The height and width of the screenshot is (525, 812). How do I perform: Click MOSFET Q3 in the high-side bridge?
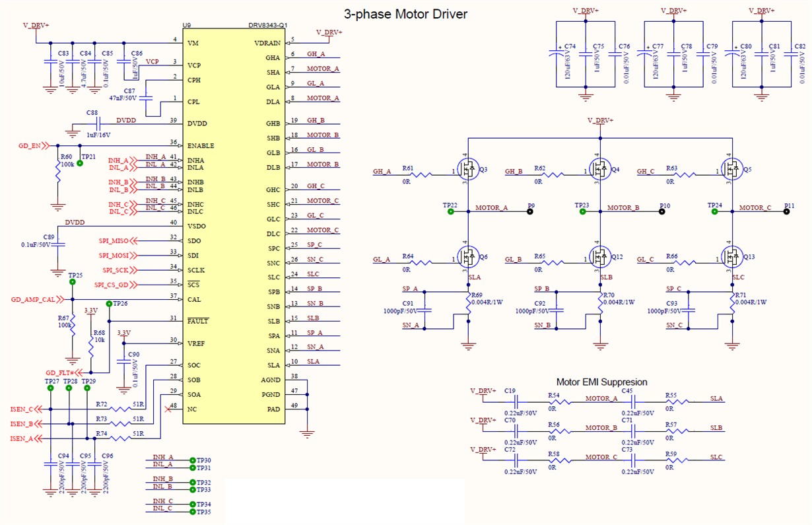[469, 168]
